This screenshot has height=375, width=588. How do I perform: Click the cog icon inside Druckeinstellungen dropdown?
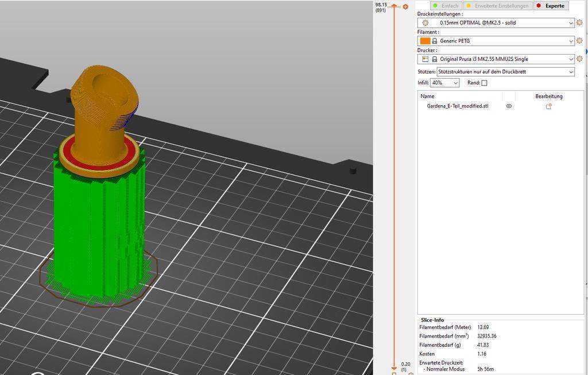[425, 22]
